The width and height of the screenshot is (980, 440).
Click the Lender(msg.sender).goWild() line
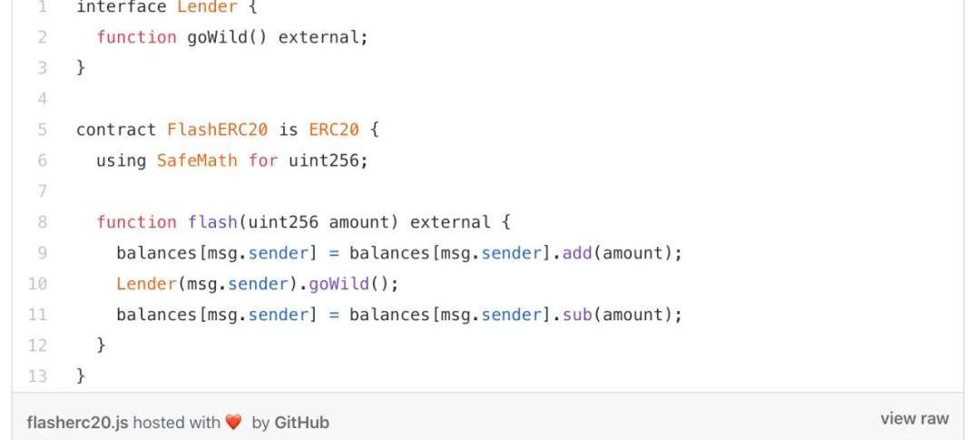[x=258, y=284]
